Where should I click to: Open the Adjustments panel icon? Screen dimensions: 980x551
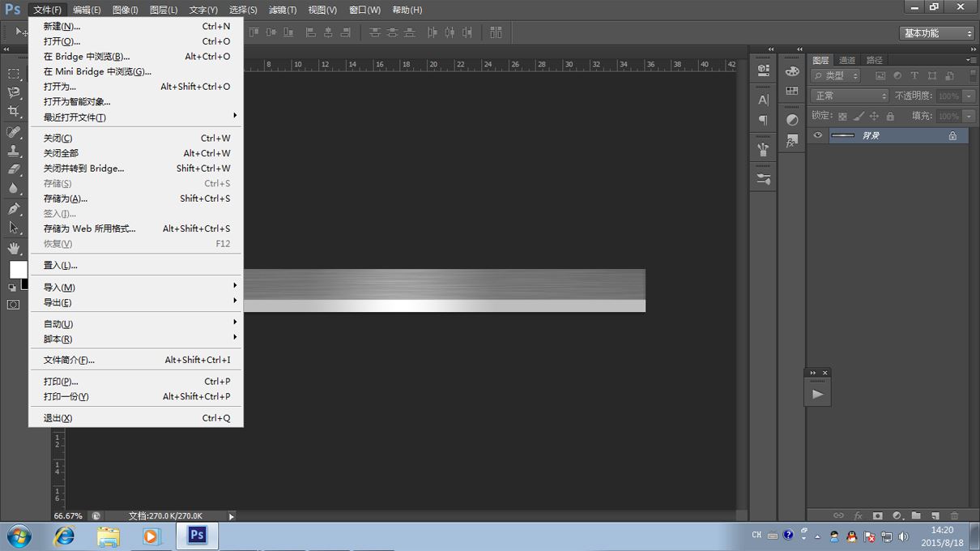tap(792, 120)
